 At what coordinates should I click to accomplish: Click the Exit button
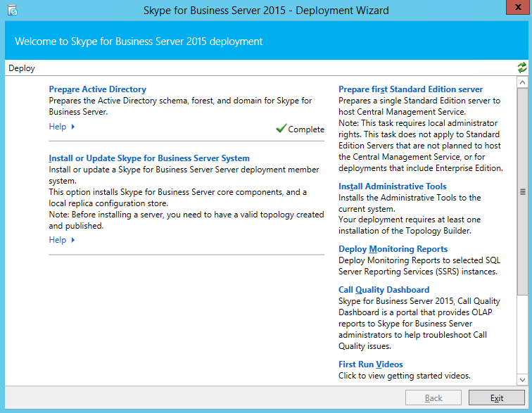click(x=497, y=398)
